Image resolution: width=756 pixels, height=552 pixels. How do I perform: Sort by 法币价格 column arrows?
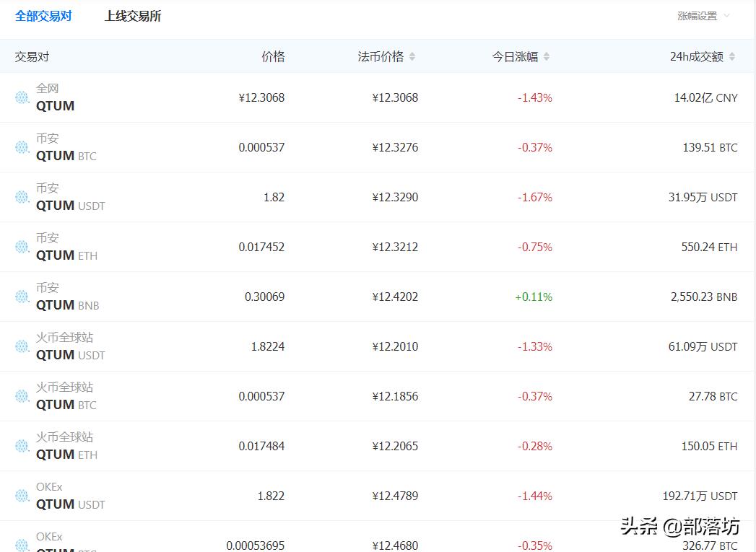point(412,56)
